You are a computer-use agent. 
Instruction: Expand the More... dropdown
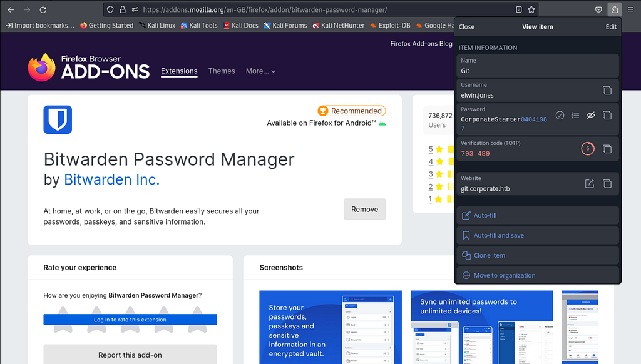pos(260,71)
